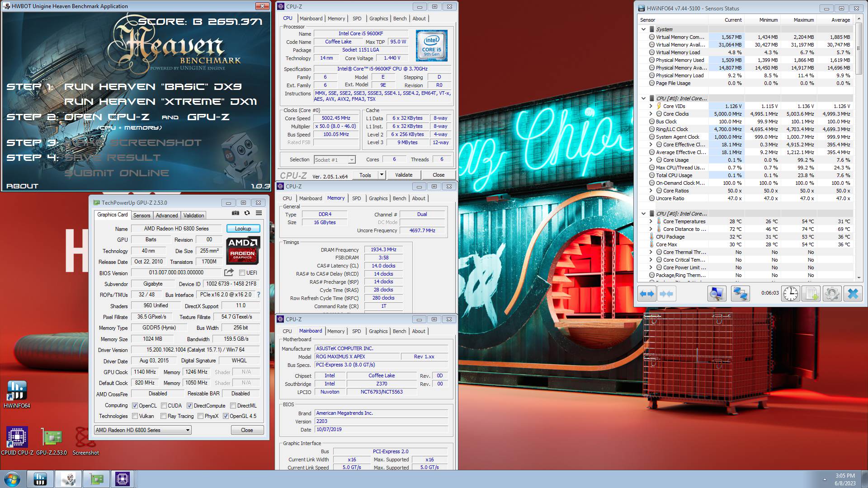Click Close button in top CPU-Z window
The height and width of the screenshot is (488, 868).
439,175
